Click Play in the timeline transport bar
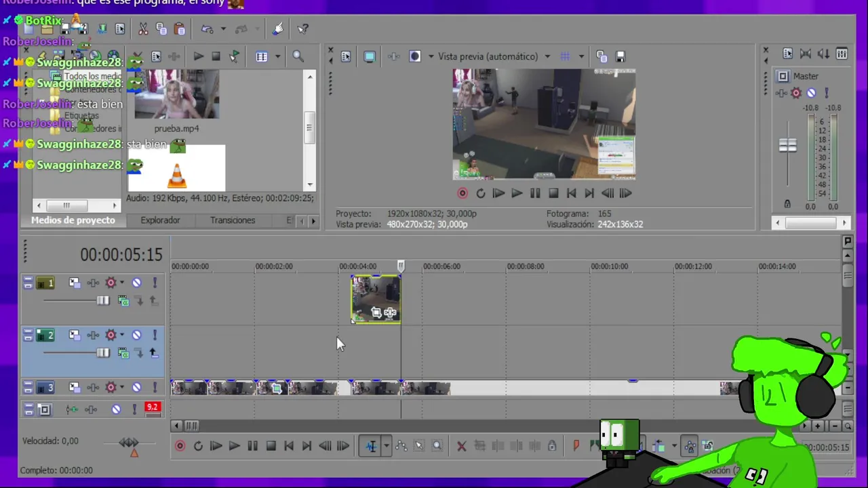868x488 pixels. point(234,446)
